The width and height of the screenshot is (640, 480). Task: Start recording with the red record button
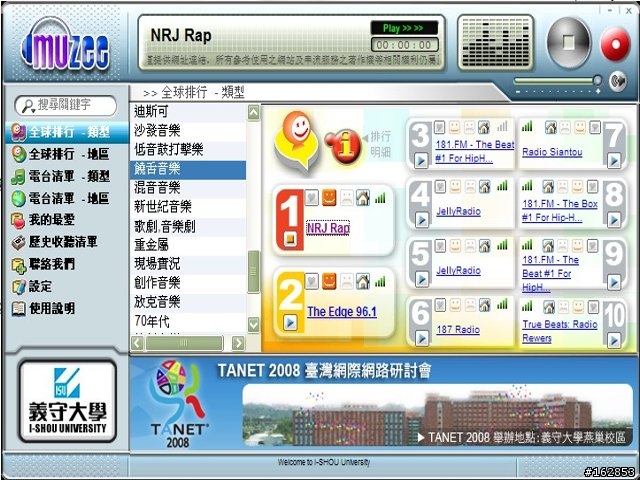point(615,44)
